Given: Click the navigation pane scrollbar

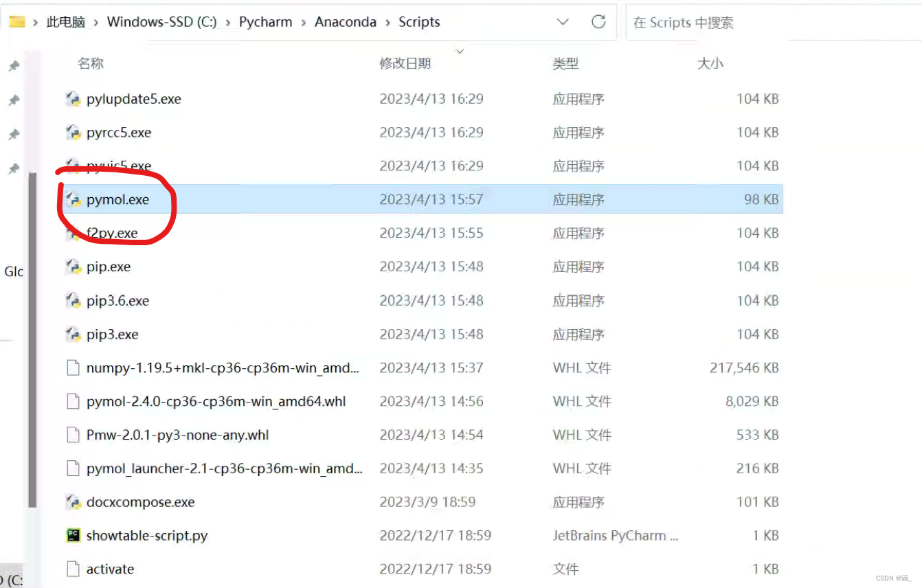Looking at the screenshot, I should pyautogui.click(x=32, y=340).
